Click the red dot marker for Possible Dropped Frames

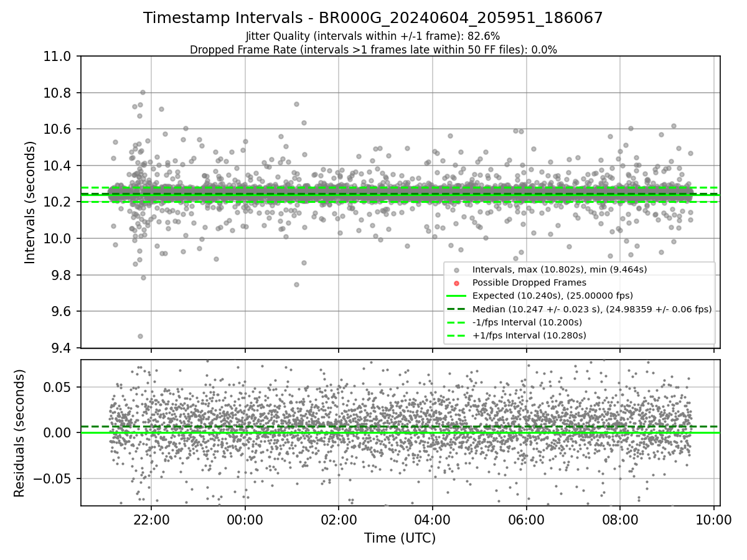tap(458, 283)
